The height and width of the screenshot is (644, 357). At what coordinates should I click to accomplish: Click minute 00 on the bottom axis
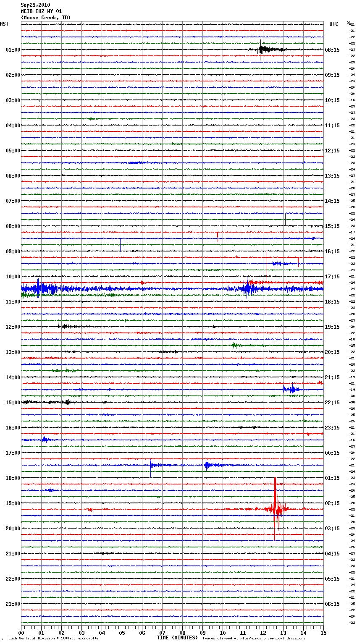tap(21, 633)
